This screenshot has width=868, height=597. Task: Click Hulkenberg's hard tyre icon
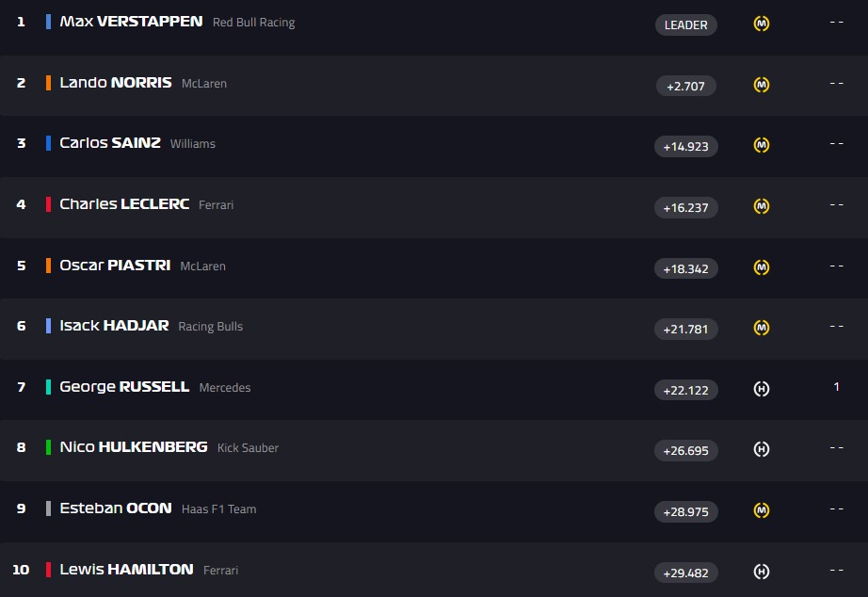[762, 449]
